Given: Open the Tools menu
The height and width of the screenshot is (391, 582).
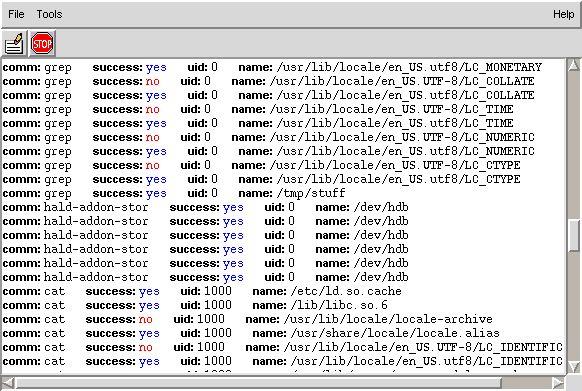Looking at the screenshot, I should coord(49,14).
